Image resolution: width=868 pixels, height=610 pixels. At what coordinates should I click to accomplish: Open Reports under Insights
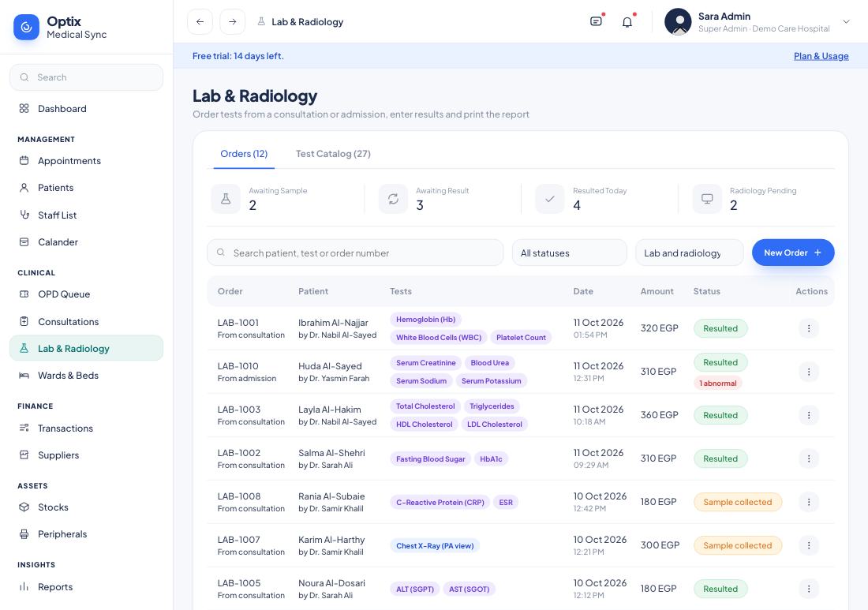(x=86, y=587)
